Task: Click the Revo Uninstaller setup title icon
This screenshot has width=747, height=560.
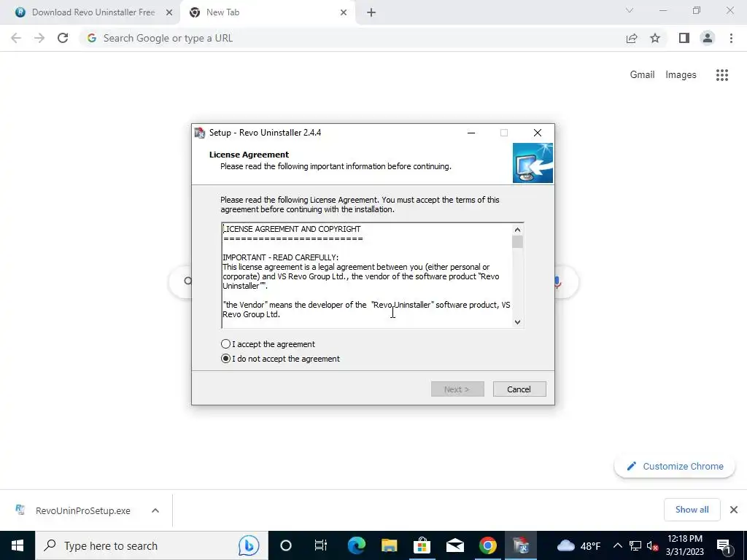Action: pyautogui.click(x=200, y=133)
